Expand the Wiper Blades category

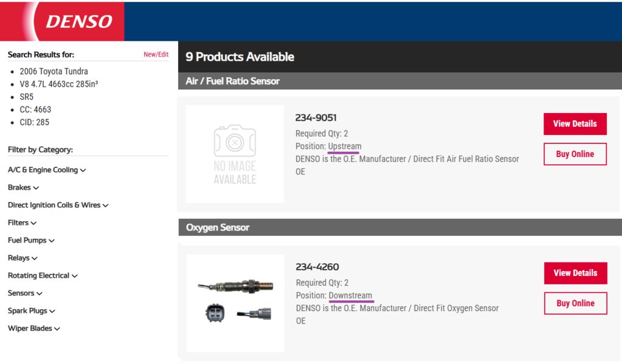(x=33, y=328)
